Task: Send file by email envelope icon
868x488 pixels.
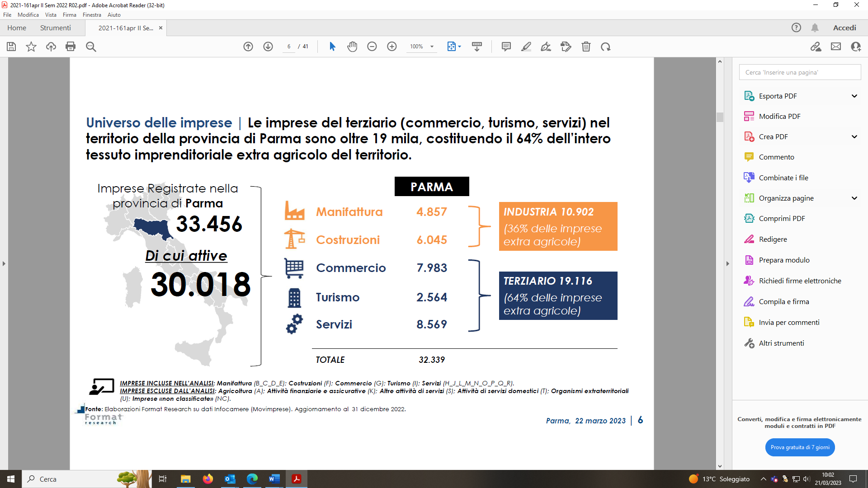Action: click(836, 47)
